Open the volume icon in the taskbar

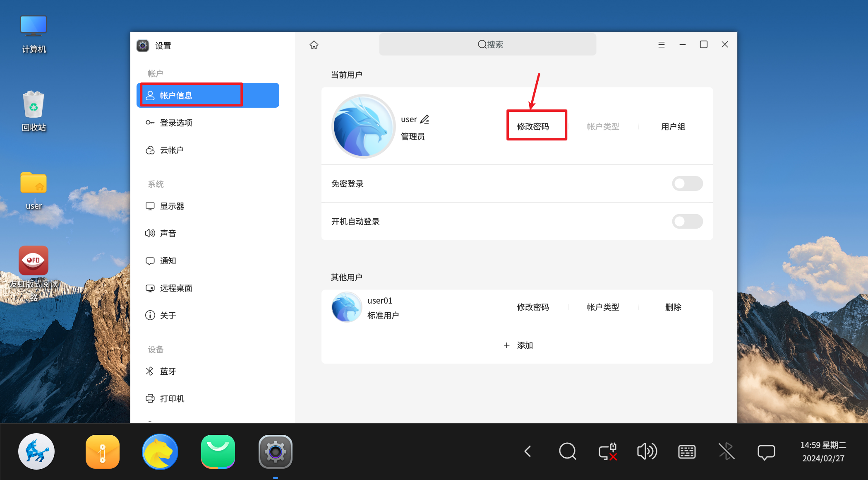pos(647,451)
